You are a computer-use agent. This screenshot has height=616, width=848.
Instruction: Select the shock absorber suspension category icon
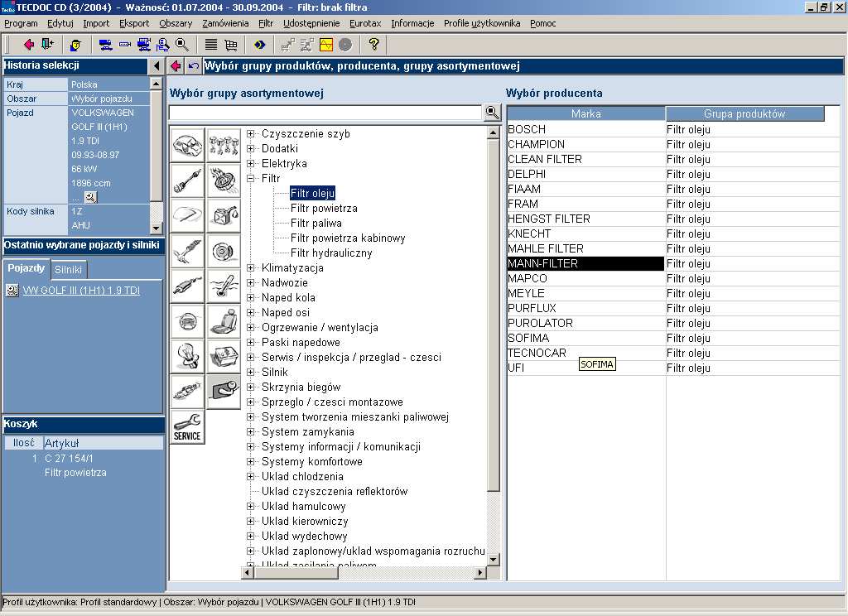[x=187, y=251]
